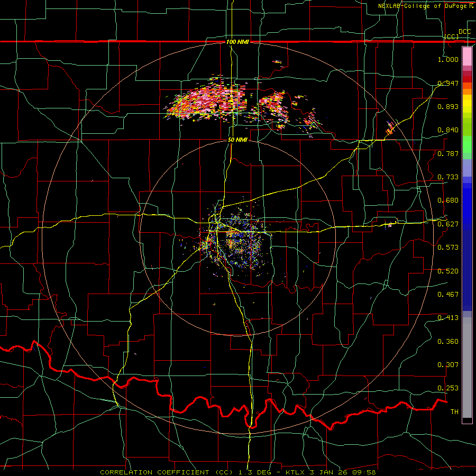This screenshot has height=476, width=476.
Task: Click the 0.893 legend value
Action: 448,106
